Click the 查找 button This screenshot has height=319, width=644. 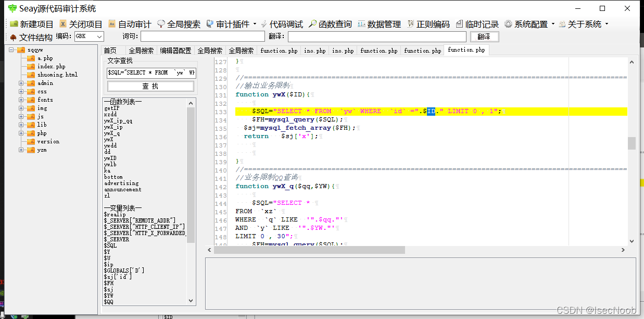(150, 86)
